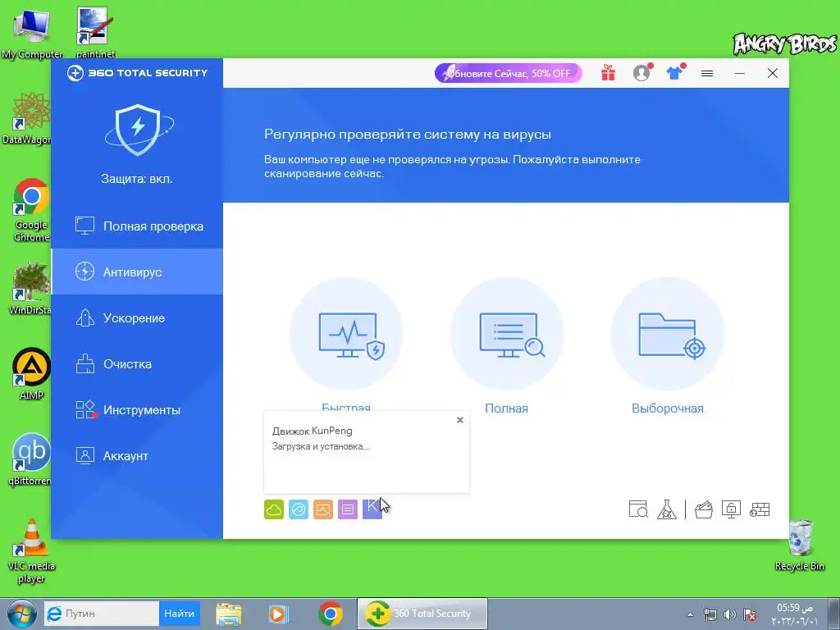Click the taskbar search input field
Viewport: 840px width, 630px height.
[101, 614]
